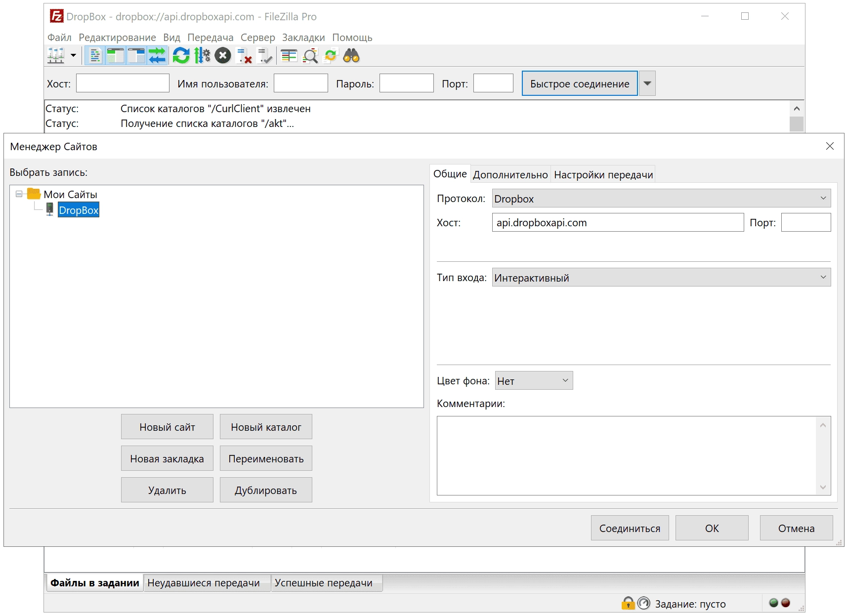
Task: Open the Site Manager dropdown arrow in toolbar
Action: coord(73,55)
